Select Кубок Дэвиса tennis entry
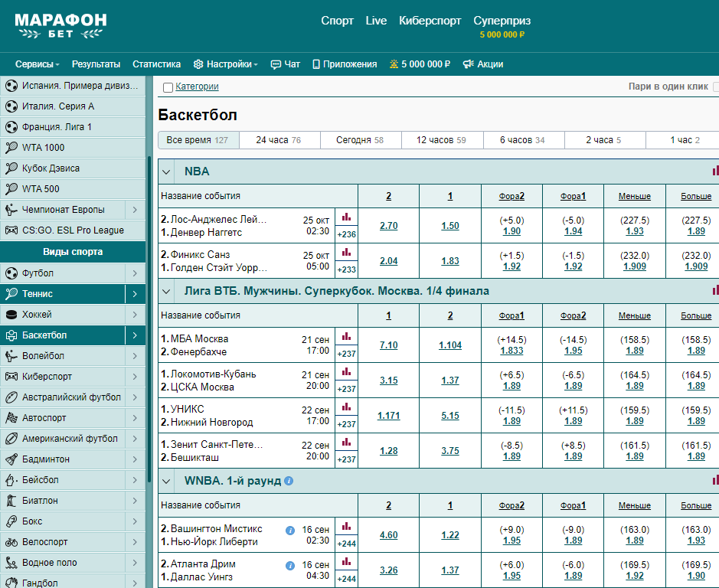 [x=73, y=168]
